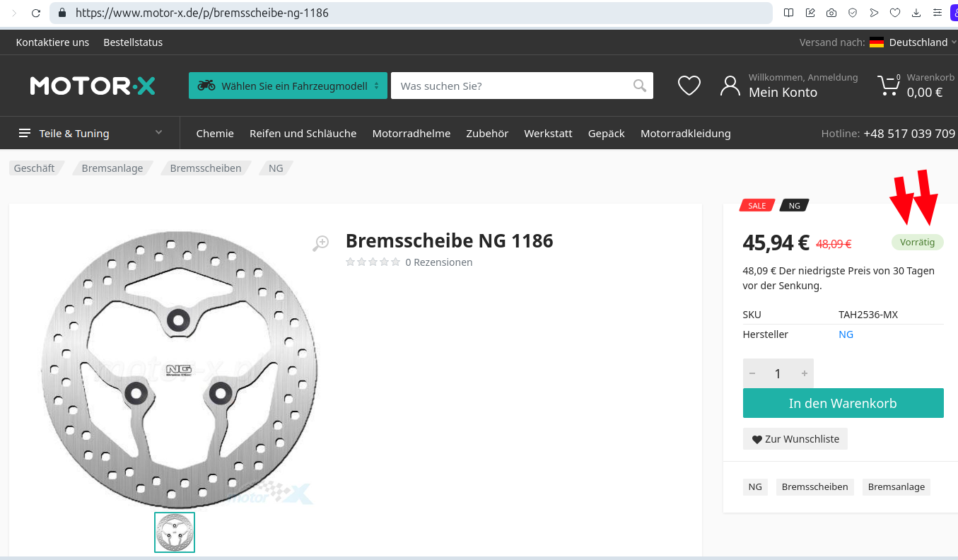Open the browser downloads icon
958x560 pixels.
point(916,13)
